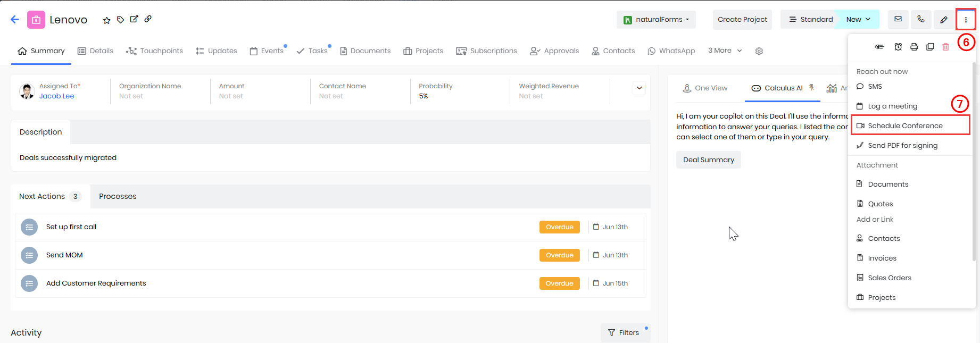Choose Contacts under Add or Link
980x343 pixels.
(910, 239)
